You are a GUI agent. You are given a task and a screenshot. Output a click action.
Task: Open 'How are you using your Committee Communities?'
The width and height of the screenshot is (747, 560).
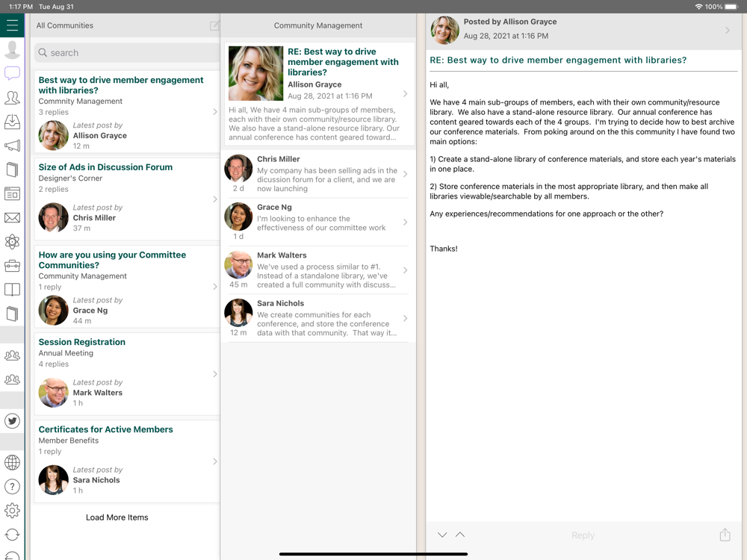(113, 260)
